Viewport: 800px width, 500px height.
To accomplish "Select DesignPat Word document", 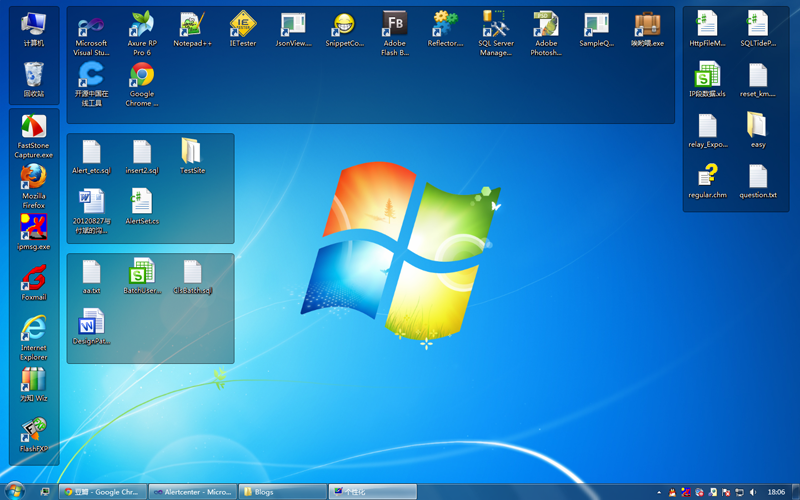I will click(x=91, y=327).
